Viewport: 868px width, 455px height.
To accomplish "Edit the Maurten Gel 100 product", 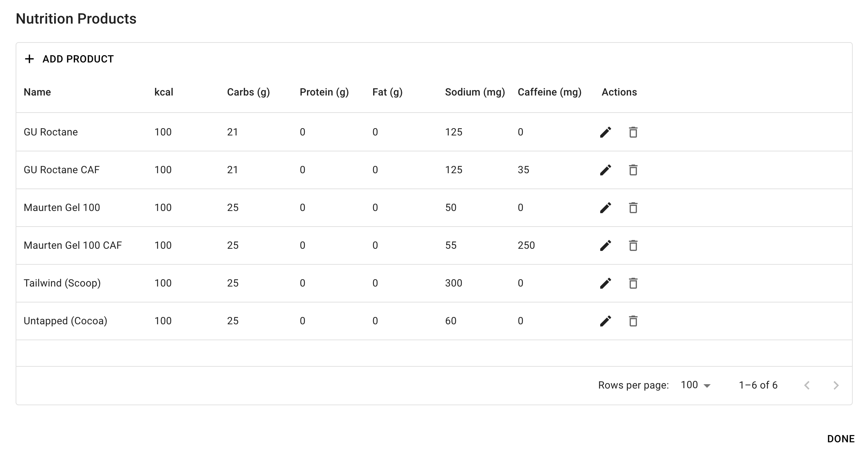I will pyautogui.click(x=606, y=207).
